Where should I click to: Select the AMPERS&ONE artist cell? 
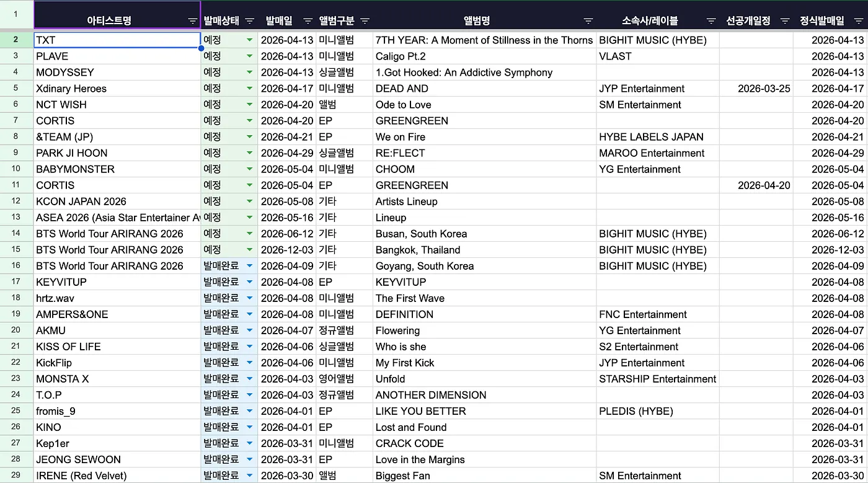point(117,314)
